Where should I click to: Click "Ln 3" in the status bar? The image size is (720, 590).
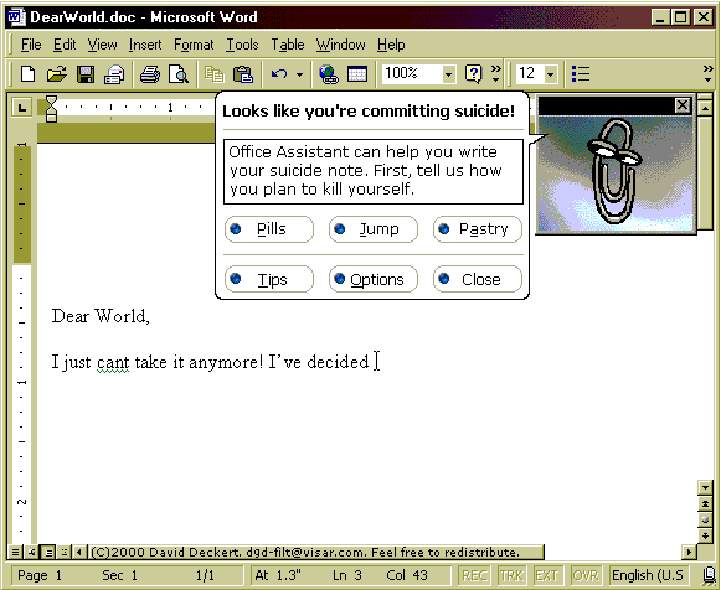347,575
